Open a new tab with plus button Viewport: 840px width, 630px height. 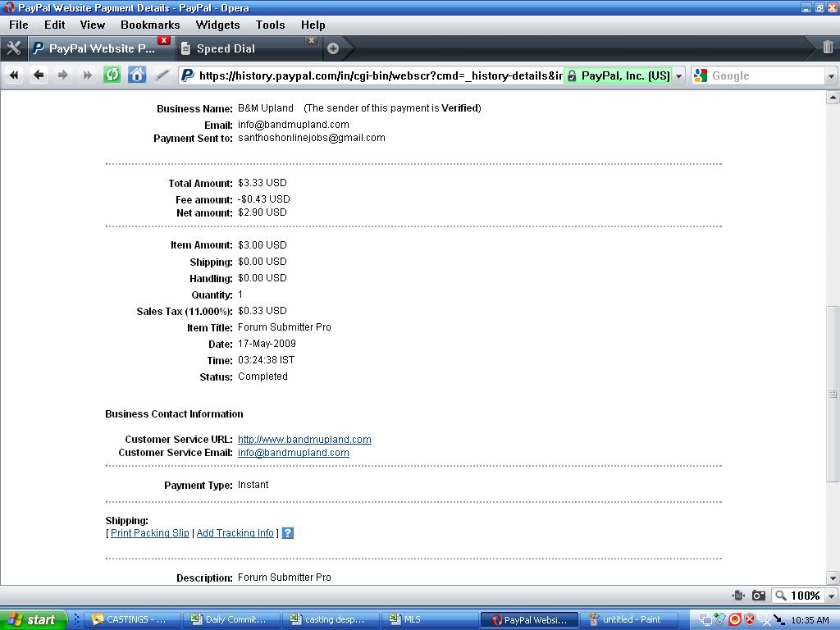click(x=333, y=48)
